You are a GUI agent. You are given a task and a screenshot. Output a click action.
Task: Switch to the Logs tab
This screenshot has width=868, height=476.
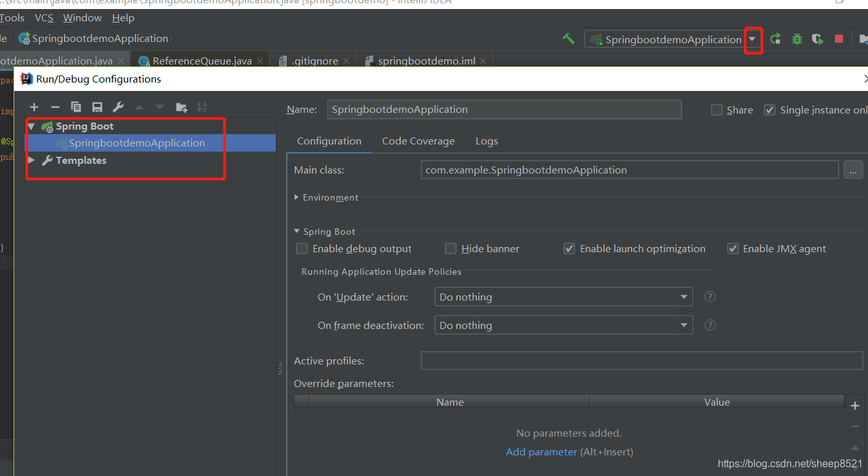[x=487, y=141]
